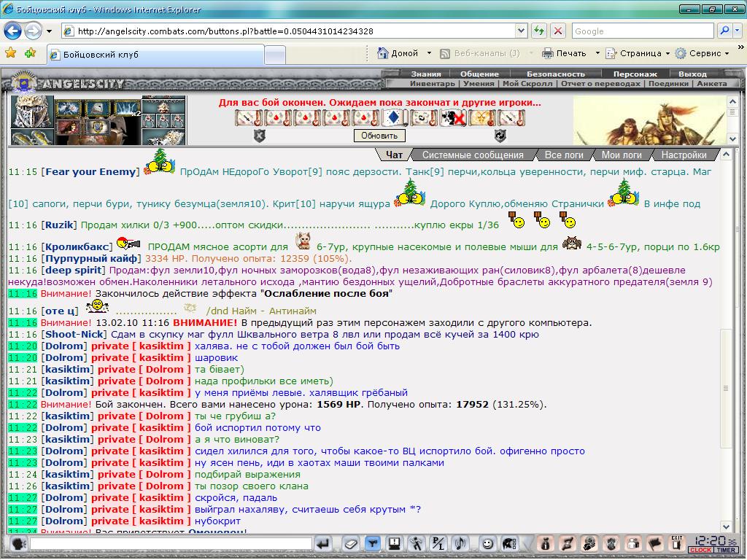Screen dimensions: 747x560
Task: Open the Инвентарь link
Action: tap(433, 83)
